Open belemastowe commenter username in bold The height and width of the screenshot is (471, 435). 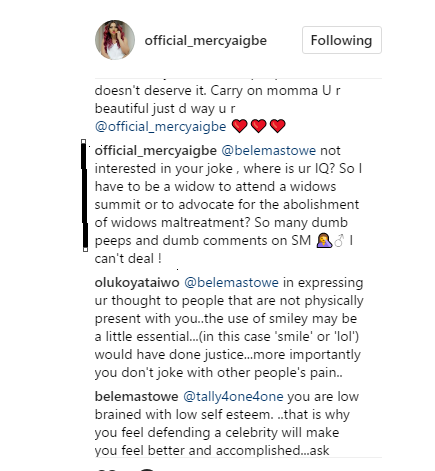coord(136,397)
